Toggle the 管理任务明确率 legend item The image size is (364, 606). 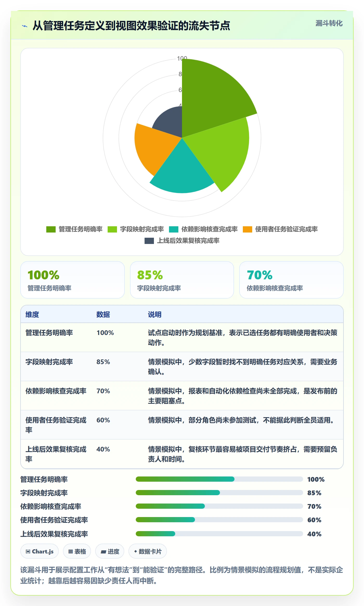(74, 229)
